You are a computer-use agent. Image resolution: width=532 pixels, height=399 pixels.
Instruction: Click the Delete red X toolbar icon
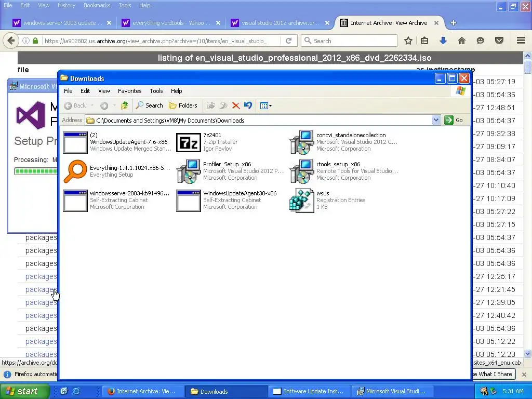(236, 105)
